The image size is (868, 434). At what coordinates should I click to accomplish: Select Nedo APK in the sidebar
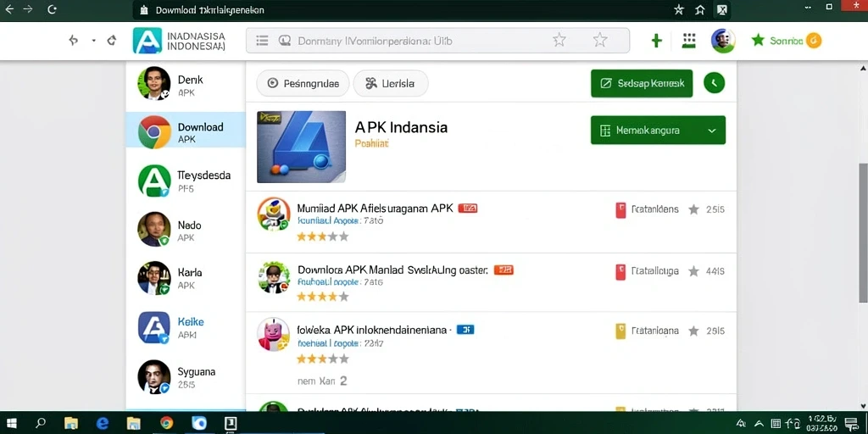click(x=186, y=231)
